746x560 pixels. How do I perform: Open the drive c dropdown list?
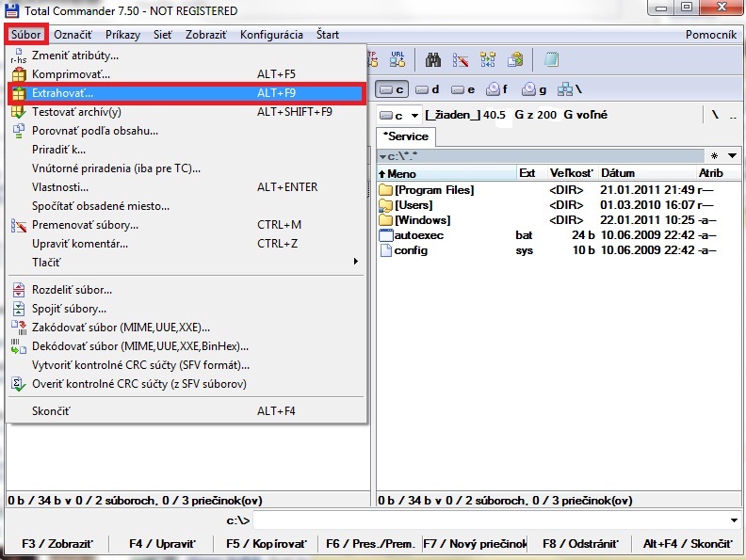(x=399, y=116)
